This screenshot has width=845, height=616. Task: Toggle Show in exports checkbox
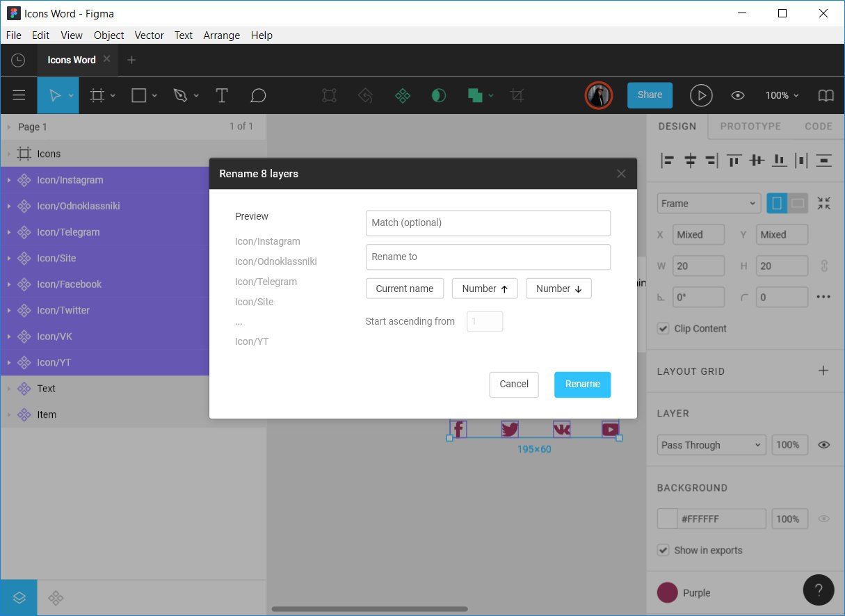pos(663,550)
